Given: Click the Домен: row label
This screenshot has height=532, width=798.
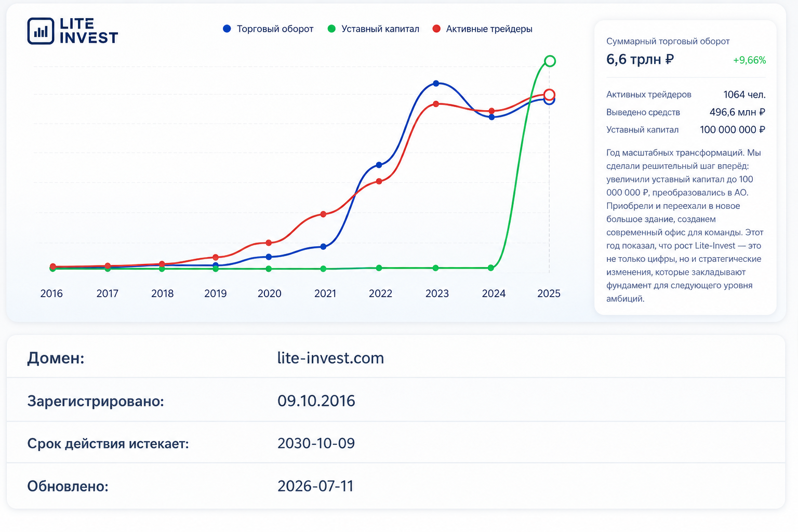Looking at the screenshot, I should [x=56, y=358].
